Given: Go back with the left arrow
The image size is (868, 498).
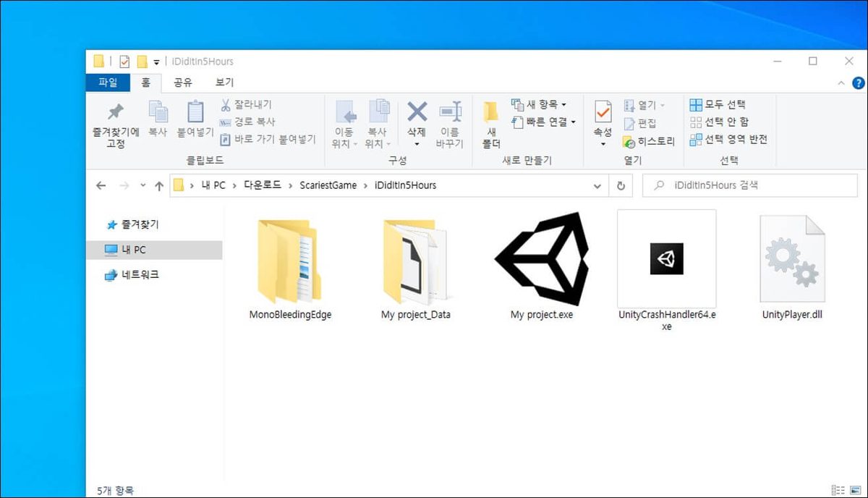Looking at the screenshot, I should point(101,186).
